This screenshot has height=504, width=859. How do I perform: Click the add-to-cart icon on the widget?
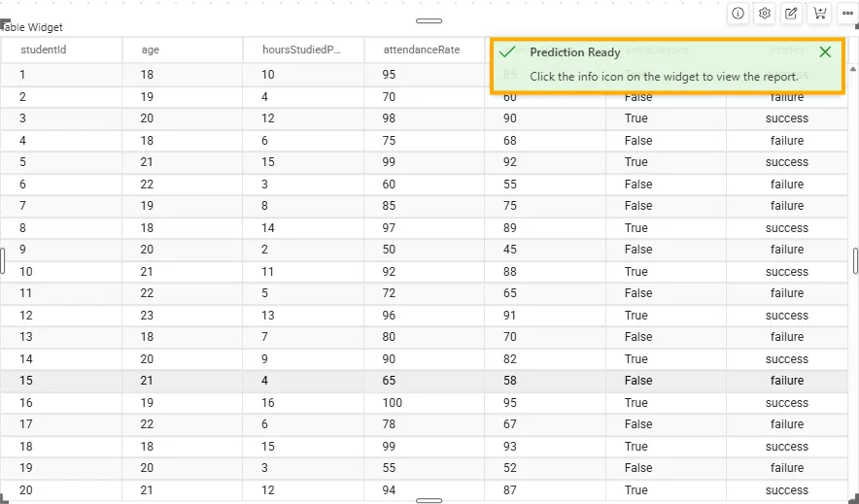[820, 14]
